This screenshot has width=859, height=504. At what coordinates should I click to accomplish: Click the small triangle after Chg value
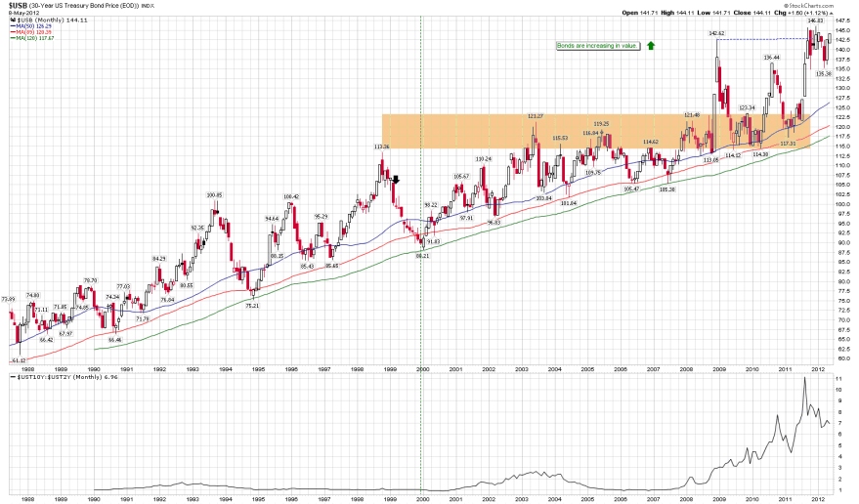pyautogui.click(x=835, y=13)
